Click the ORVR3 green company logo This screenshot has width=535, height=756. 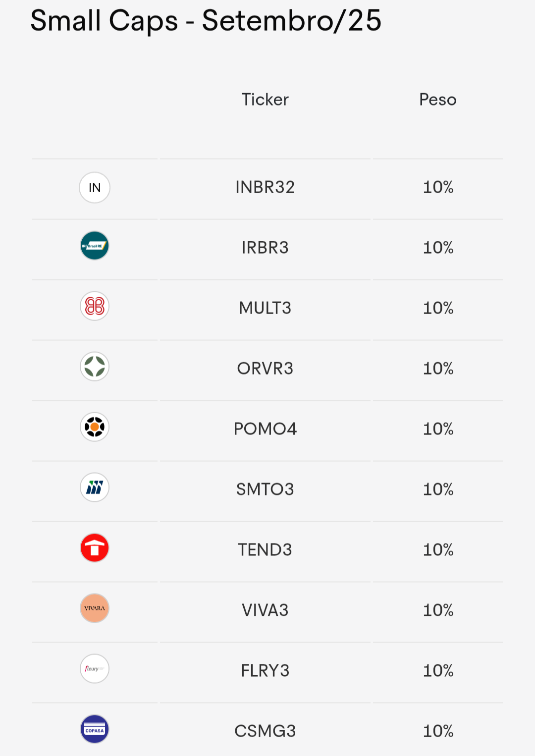point(95,367)
